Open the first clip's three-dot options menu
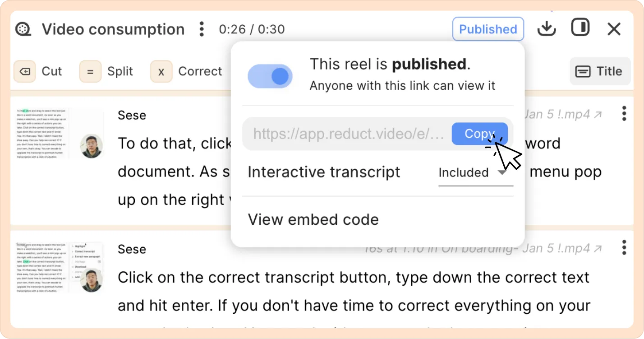The width and height of the screenshot is (644, 339). (624, 114)
